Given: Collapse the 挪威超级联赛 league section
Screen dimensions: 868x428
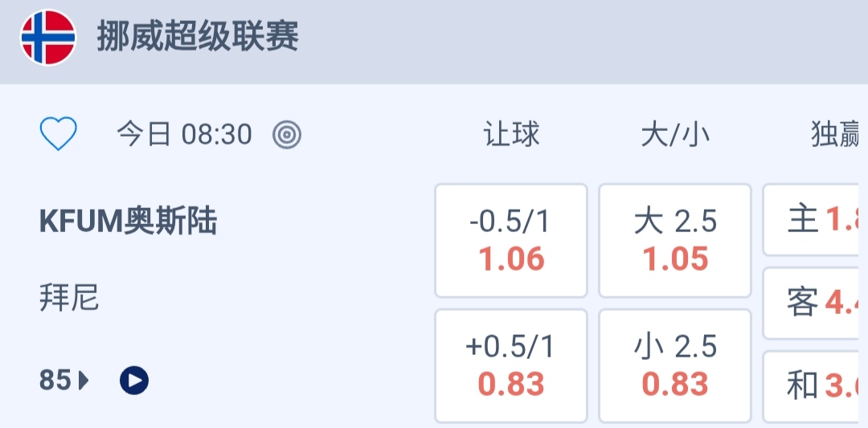Looking at the screenshot, I should tap(198, 38).
